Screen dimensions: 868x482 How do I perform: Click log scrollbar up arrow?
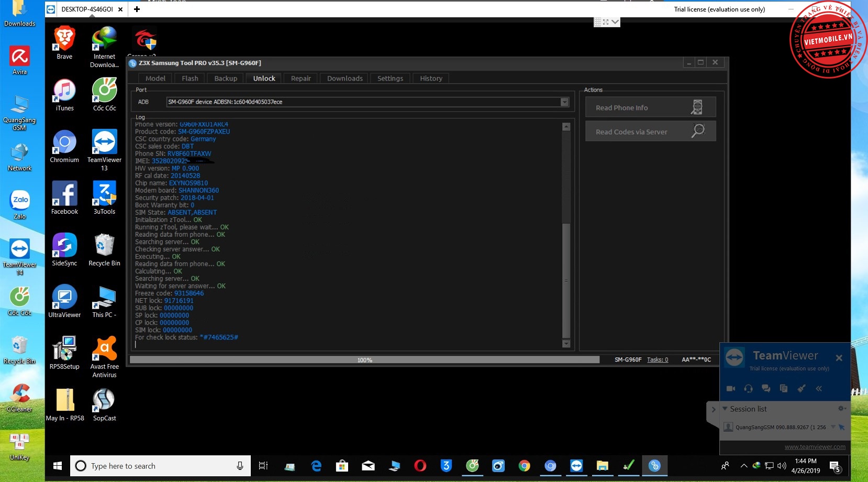566,127
